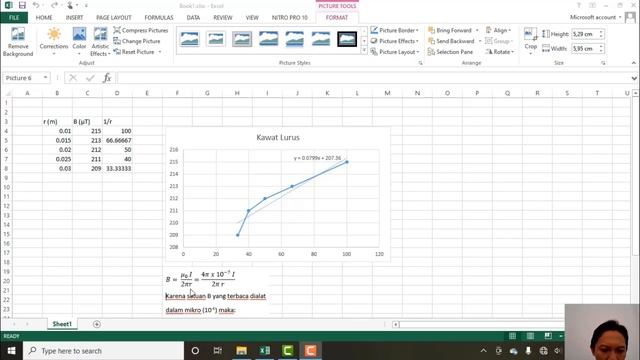640x360 pixels.
Task: Confirm formula entry with the checkmark icon
Action: [90, 78]
